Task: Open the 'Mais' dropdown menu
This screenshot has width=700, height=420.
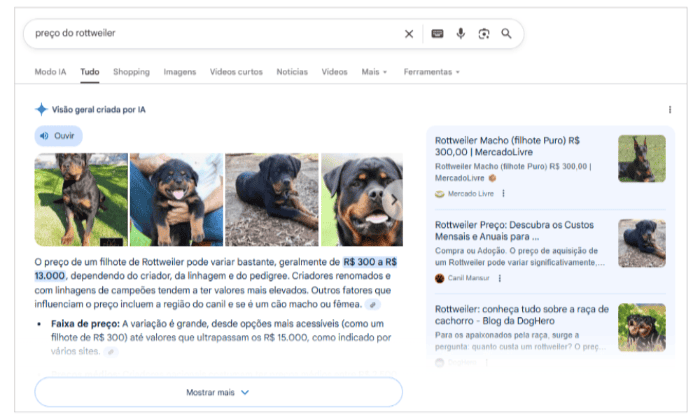Action: click(x=374, y=72)
